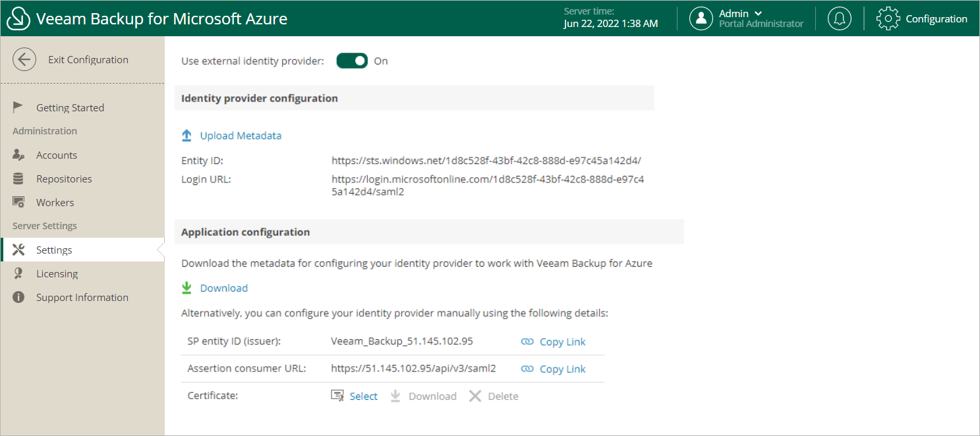This screenshot has width=980, height=436.
Task: Open Getting Started in the sidebar
Action: point(70,108)
